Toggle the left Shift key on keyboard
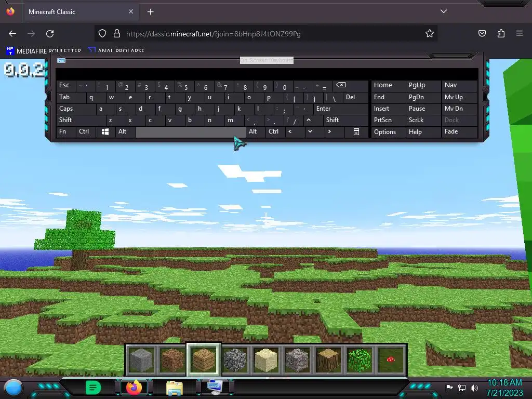532x399 pixels. click(81, 120)
